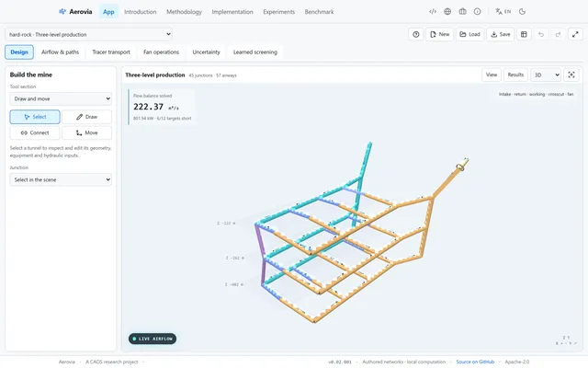This screenshot has width=588, height=368.
Task: Open the hard-rock scenario dropdown
Action: point(88,34)
